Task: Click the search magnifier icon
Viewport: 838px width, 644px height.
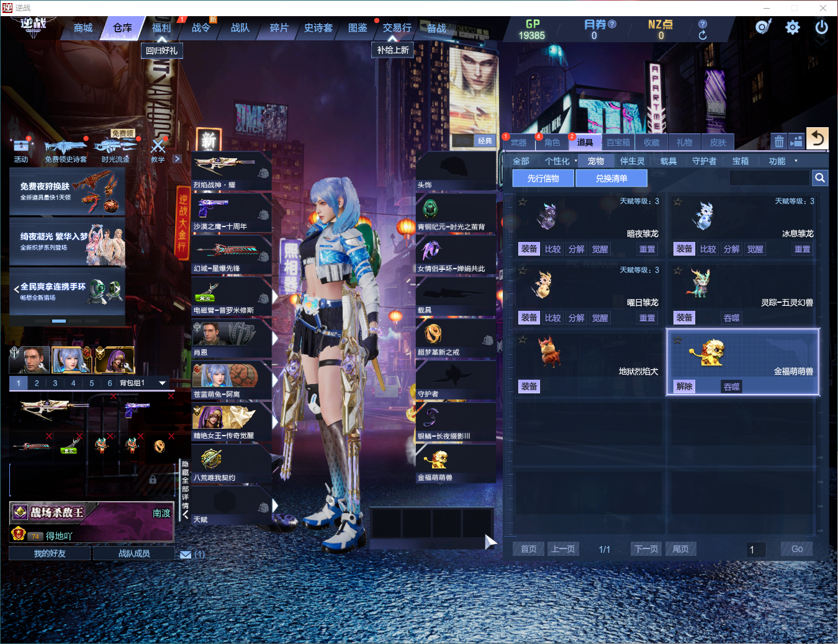Action: coord(820,178)
